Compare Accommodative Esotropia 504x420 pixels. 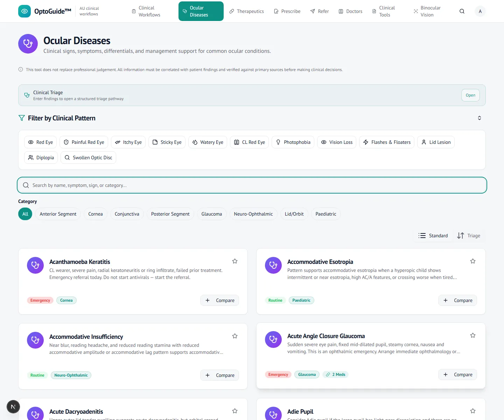click(458, 300)
